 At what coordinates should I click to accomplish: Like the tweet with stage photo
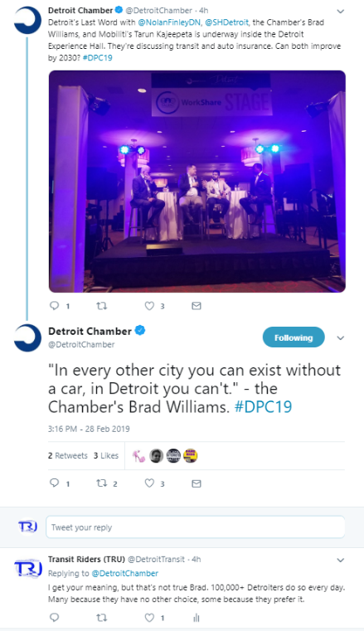(x=149, y=306)
